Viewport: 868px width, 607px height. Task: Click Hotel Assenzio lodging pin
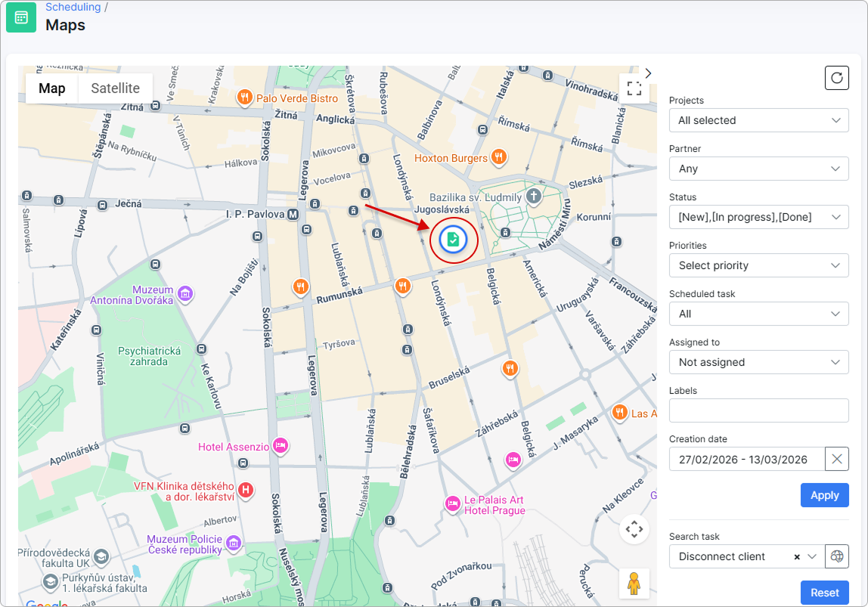pyautogui.click(x=281, y=445)
